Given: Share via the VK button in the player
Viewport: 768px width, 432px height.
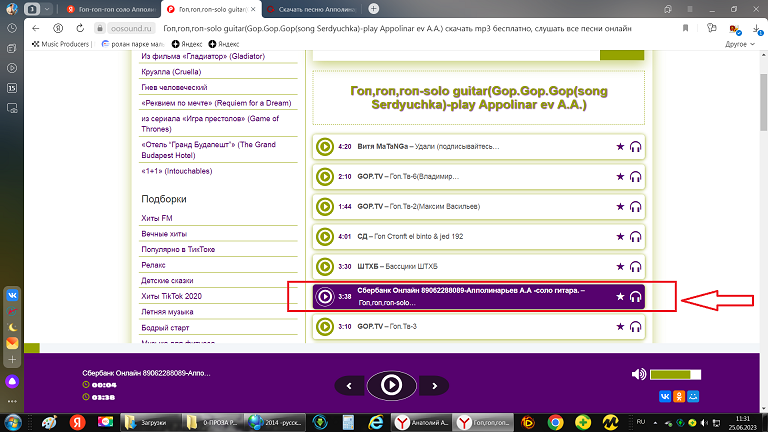Looking at the screenshot, I should coord(665,396).
